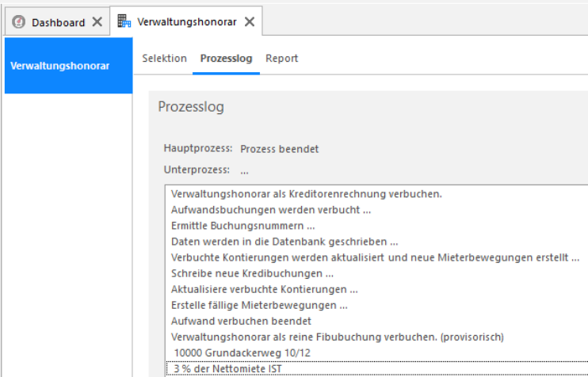This screenshot has width=588, height=377.
Task: Select Verwaltungshonorar in the blue sidebar
Action: [x=69, y=66]
